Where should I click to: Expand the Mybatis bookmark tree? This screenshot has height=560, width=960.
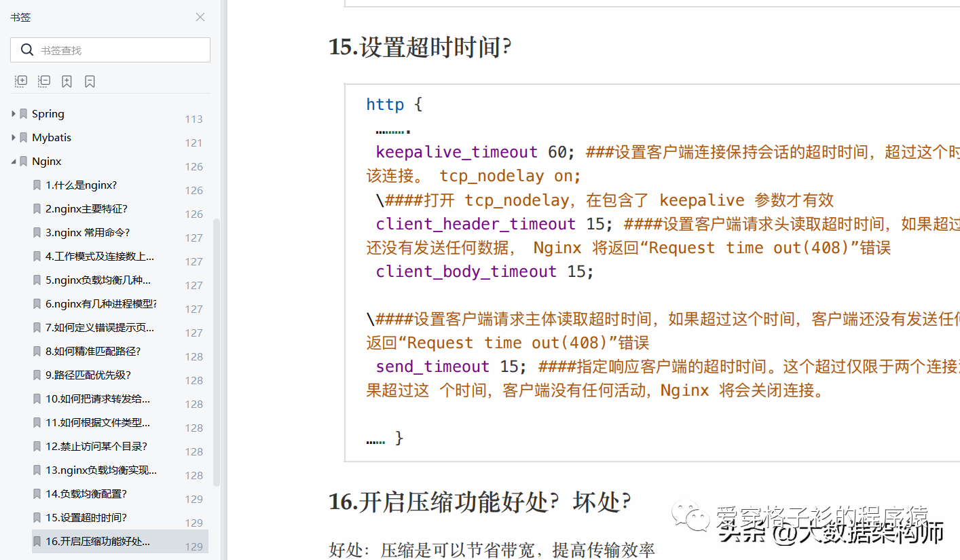coord(14,137)
